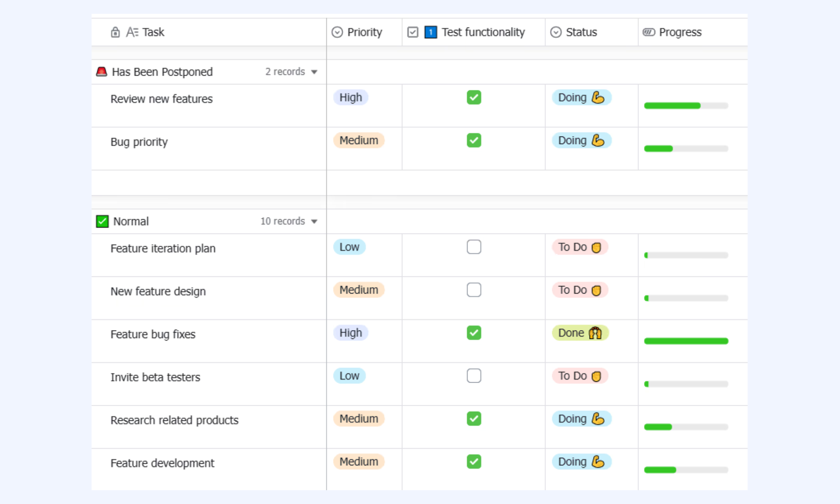Check Test functionality for Invite beta testers
This screenshot has width=840, height=504.
click(474, 375)
